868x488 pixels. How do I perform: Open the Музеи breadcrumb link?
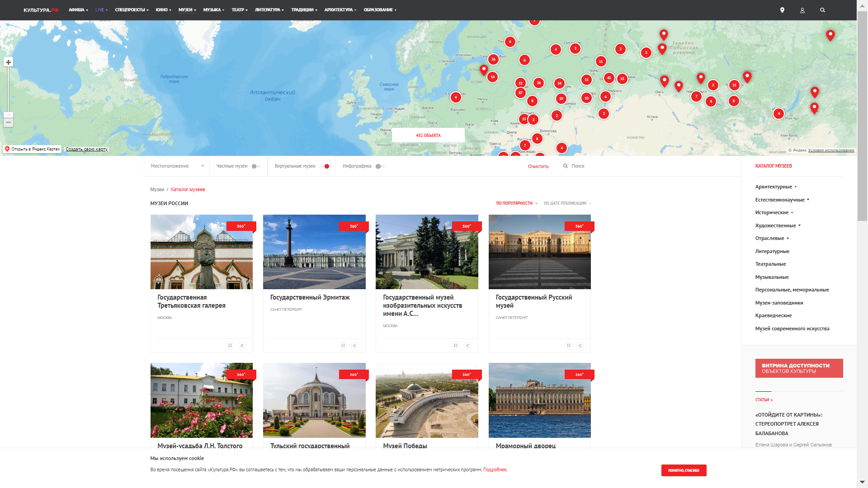pyautogui.click(x=157, y=190)
